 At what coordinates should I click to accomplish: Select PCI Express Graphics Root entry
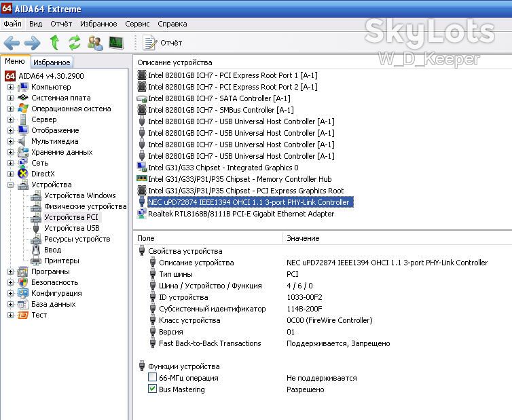246,191
